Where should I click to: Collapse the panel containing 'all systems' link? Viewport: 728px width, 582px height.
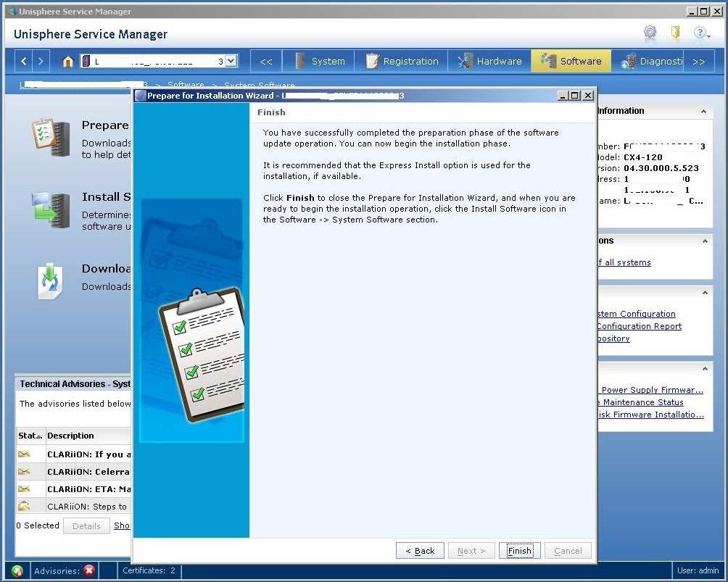pos(705,241)
